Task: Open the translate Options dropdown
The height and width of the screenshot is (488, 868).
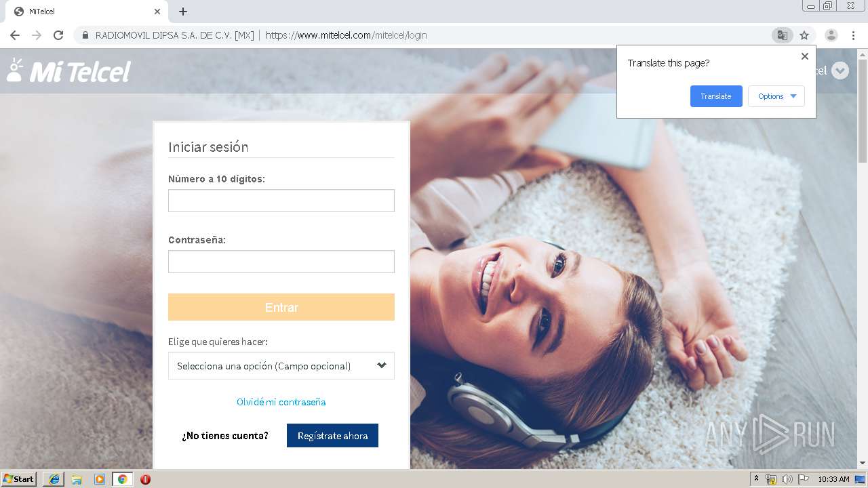Action: (776, 96)
